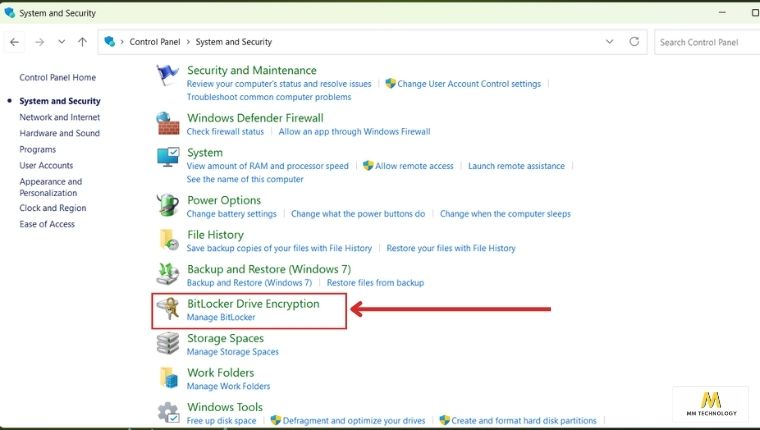Expand the chevron before Control Panel breadcrumb

pyautogui.click(x=122, y=42)
